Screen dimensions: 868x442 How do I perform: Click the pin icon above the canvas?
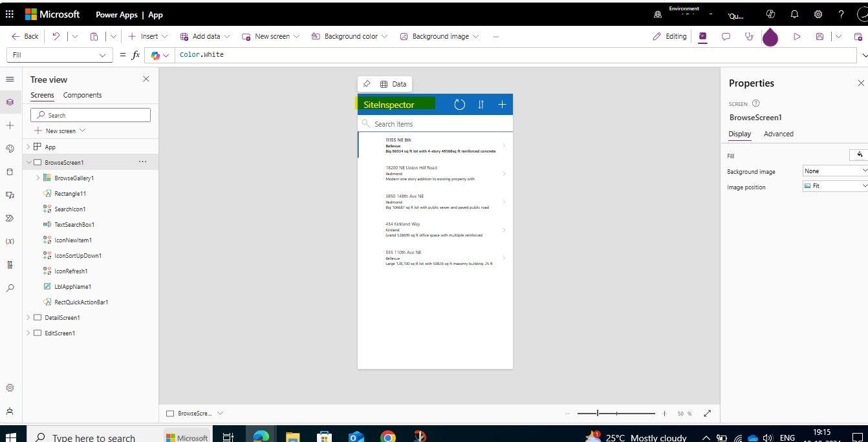[367, 84]
